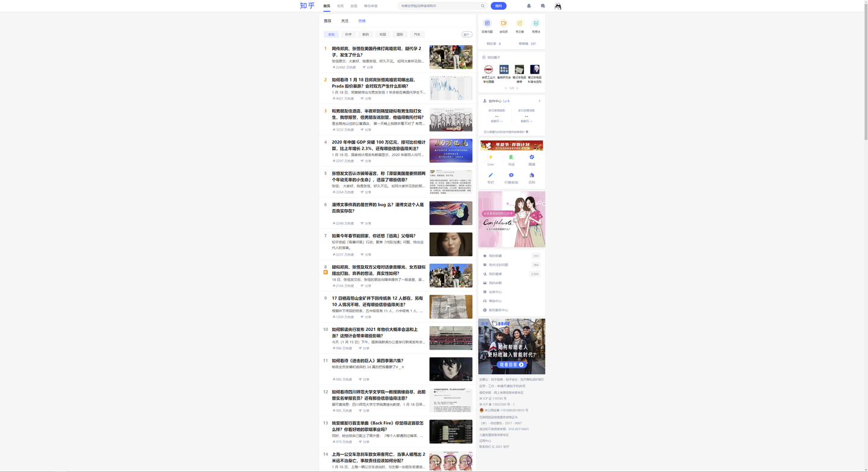Expand 创作中心 with the chevron arrow

coord(539,101)
